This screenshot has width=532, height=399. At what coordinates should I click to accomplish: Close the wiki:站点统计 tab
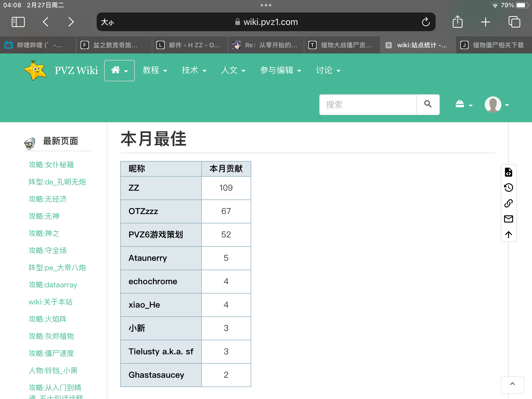(x=388, y=45)
